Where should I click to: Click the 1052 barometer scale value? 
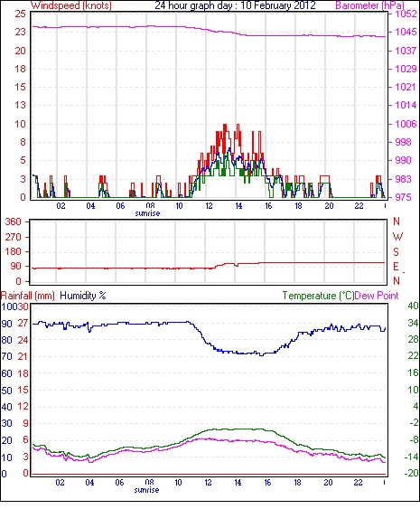click(x=406, y=14)
